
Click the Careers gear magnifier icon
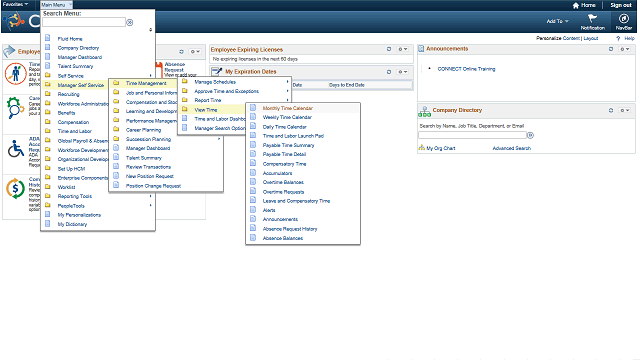(x=15, y=108)
